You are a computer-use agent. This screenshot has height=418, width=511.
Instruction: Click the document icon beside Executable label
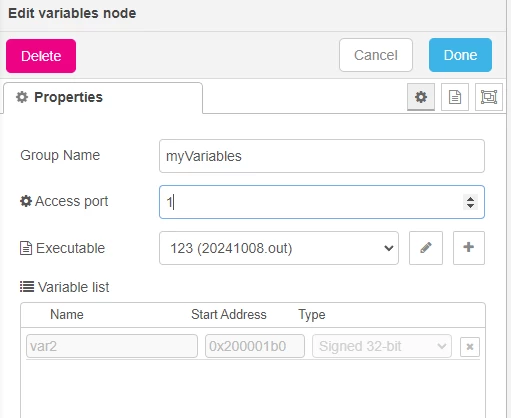tap(26, 248)
